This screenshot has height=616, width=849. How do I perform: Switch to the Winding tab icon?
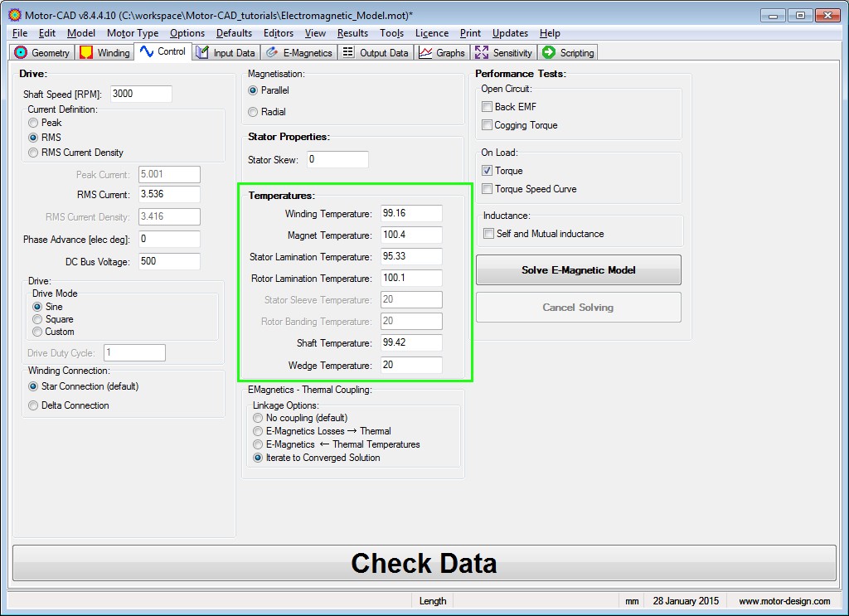tap(86, 53)
